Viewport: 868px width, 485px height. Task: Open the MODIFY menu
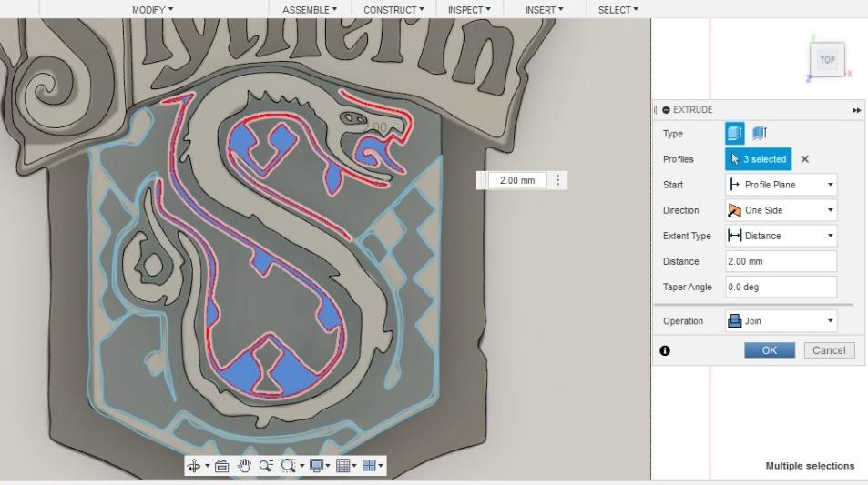pyautogui.click(x=152, y=10)
